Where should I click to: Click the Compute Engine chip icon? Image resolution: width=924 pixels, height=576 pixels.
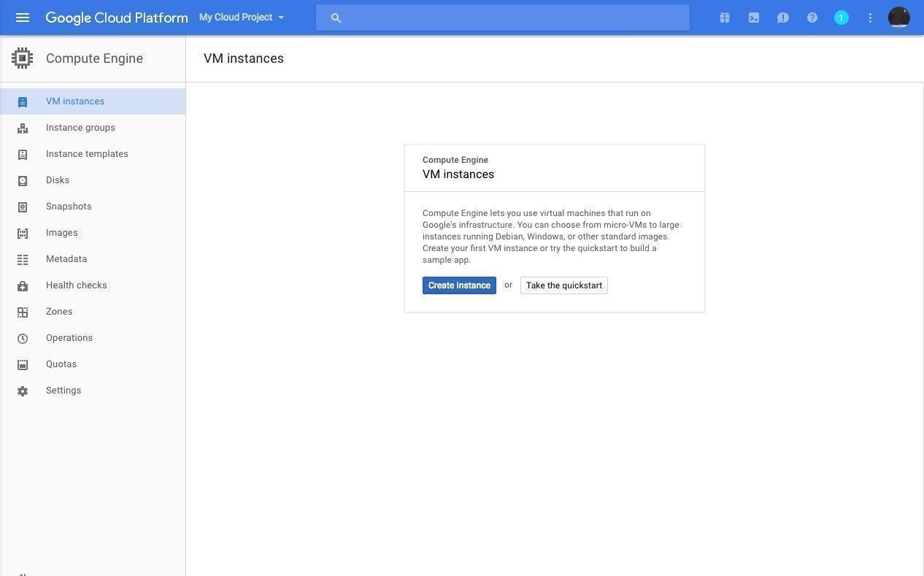tap(23, 58)
